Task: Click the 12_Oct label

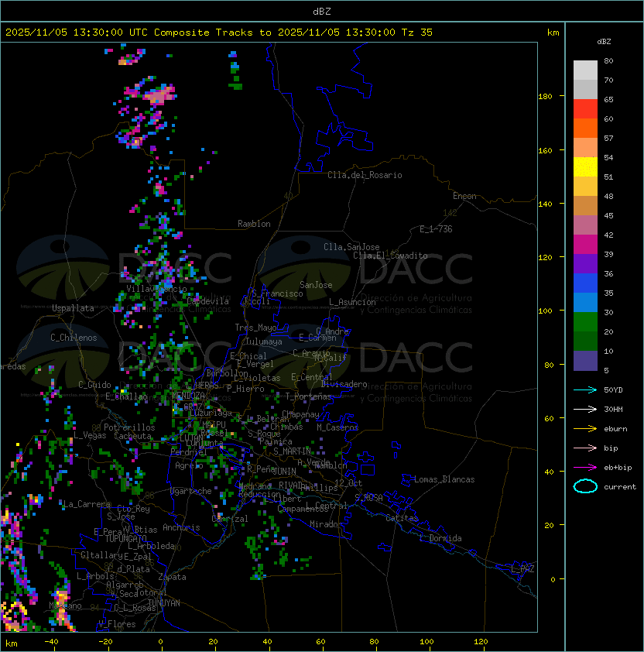Action: click(x=348, y=483)
